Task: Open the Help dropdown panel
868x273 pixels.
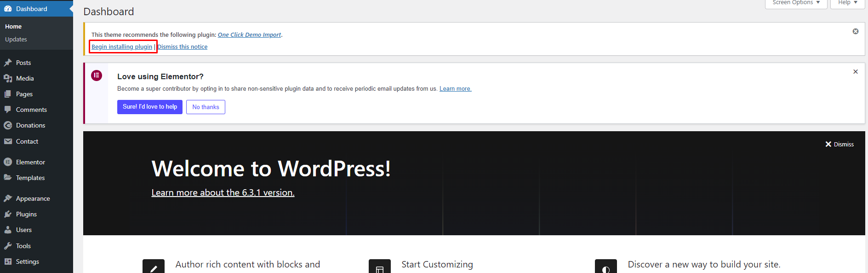Action: [x=847, y=3]
